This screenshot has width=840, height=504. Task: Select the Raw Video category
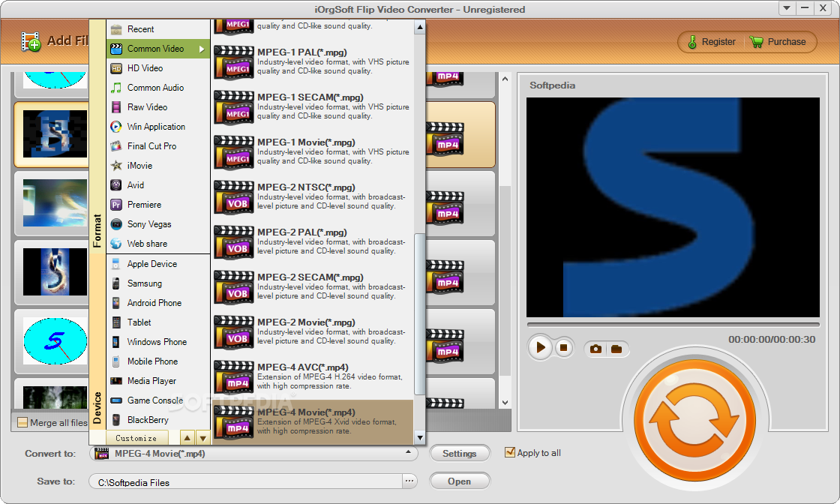(158, 107)
